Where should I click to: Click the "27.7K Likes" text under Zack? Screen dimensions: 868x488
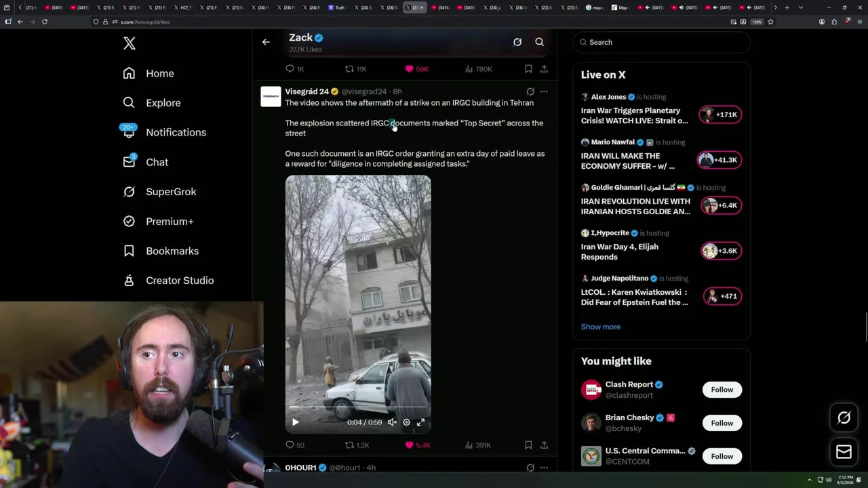point(305,49)
